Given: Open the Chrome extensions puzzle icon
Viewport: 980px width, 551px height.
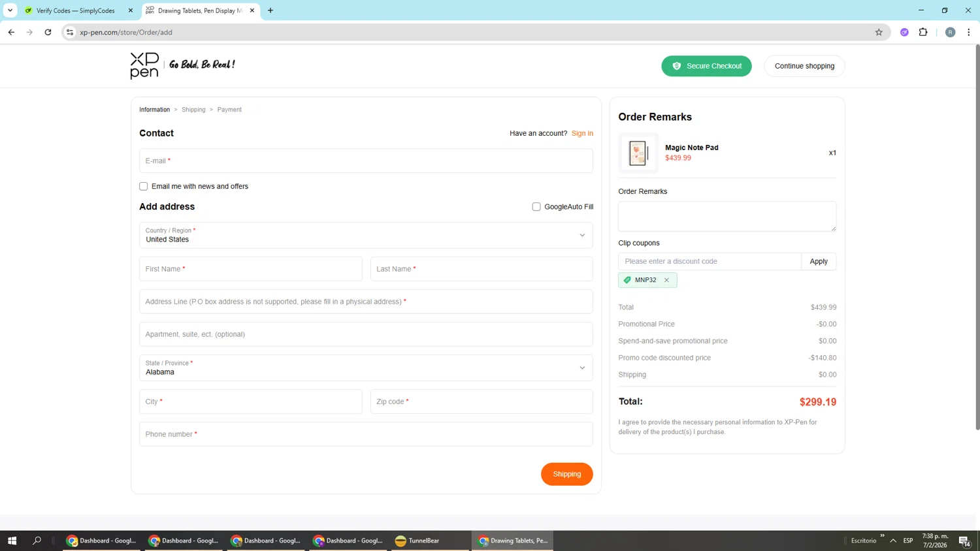Looking at the screenshot, I should pyautogui.click(x=923, y=32).
